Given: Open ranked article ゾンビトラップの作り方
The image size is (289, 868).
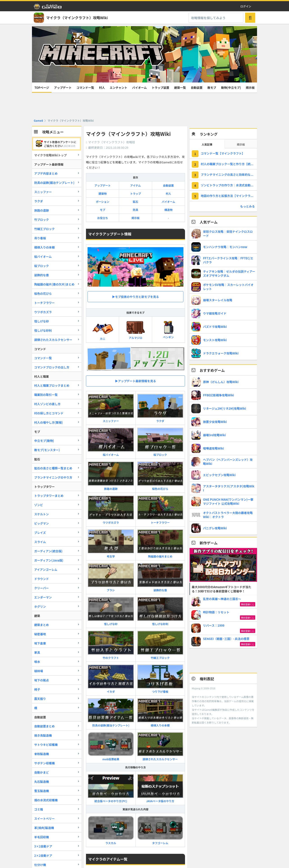Looking at the screenshot, I should (227, 185).
